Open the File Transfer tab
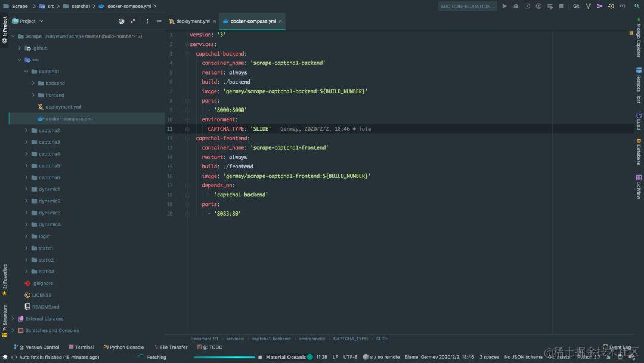This screenshot has width=644, height=363. [171, 347]
